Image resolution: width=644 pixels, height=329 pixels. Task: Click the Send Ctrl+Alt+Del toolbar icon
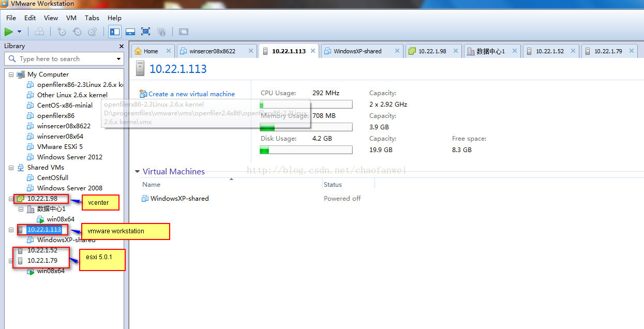(x=39, y=32)
